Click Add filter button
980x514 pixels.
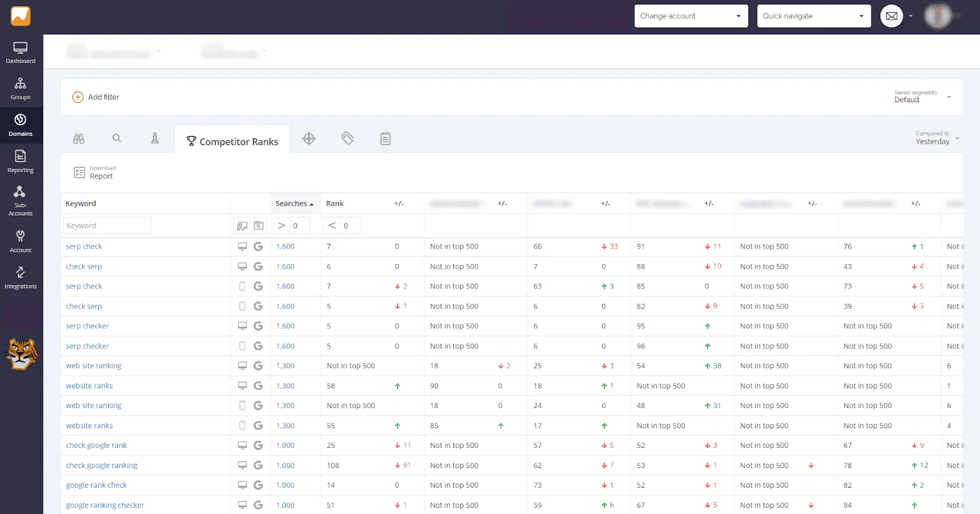click(96, 97)
